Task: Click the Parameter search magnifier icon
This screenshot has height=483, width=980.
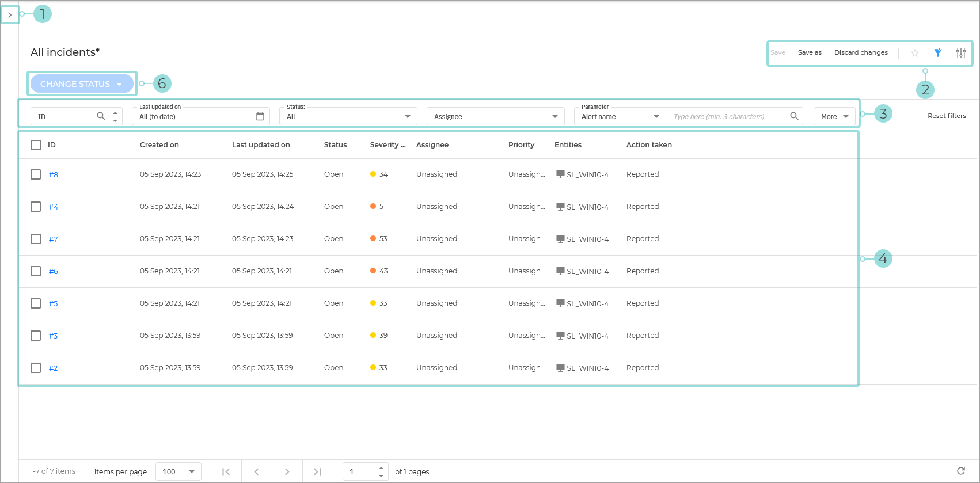Action: click(x=794, y=116)
